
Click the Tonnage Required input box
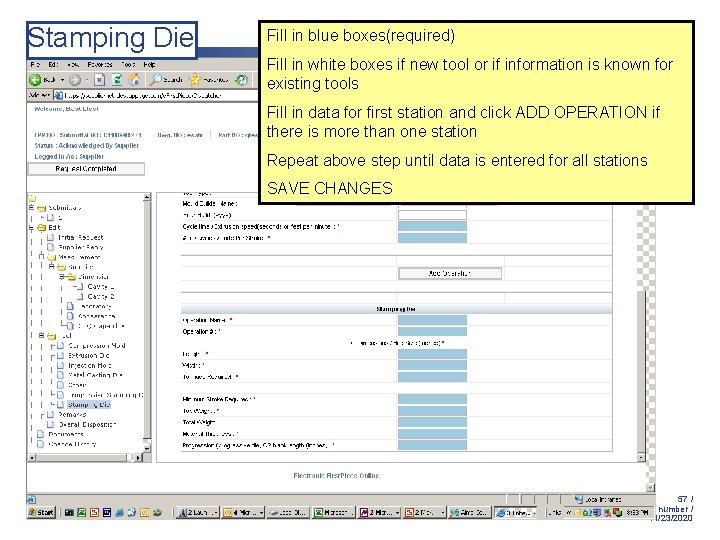(432, 377)
